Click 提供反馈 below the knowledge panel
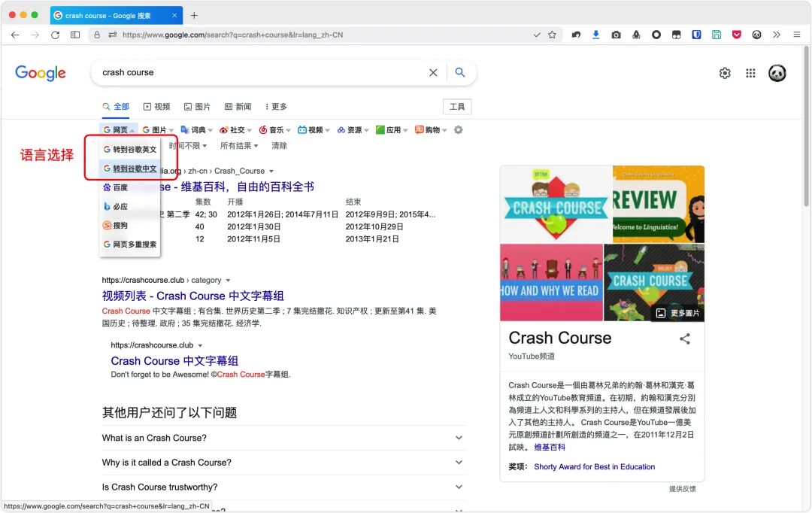This screenshot has width=812, height=513. coord(682,489)
